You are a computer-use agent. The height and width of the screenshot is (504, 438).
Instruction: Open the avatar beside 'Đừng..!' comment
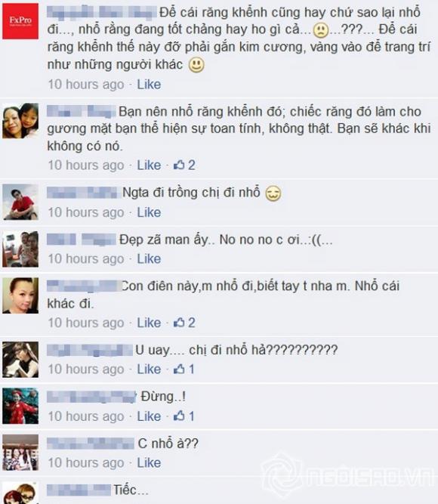coord(20,406)
